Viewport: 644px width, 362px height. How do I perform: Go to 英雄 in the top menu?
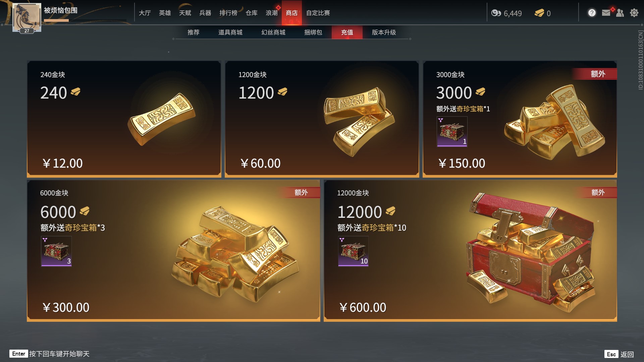pos(165,13)
